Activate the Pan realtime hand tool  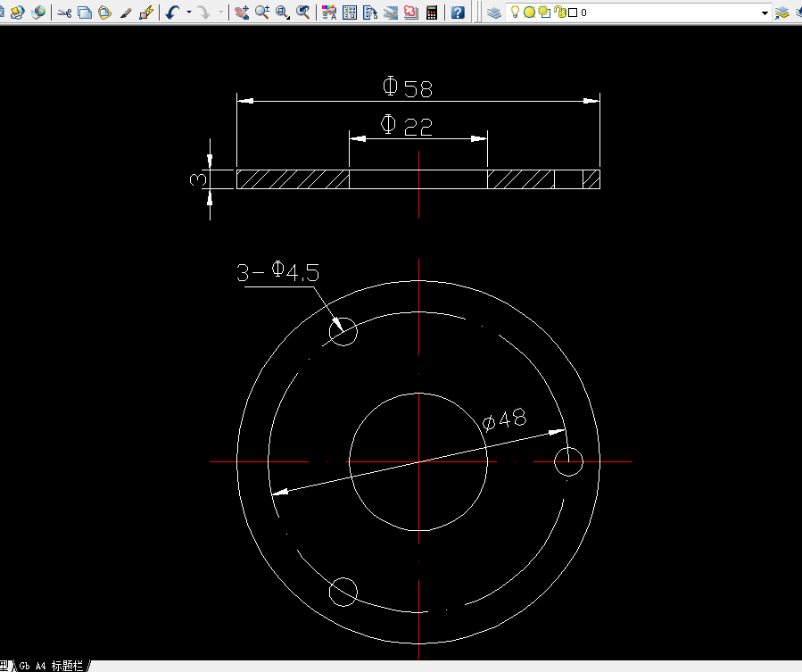click(x=242, y=12)
